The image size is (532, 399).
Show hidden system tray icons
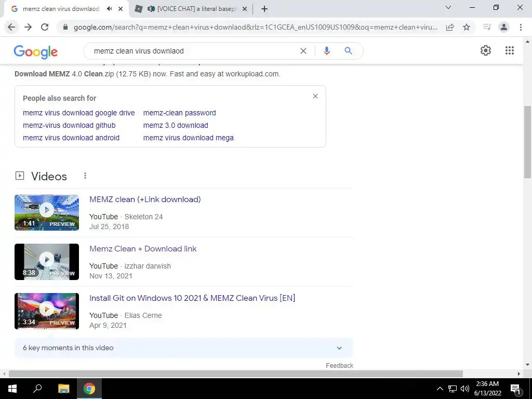[x=440, y=389]
